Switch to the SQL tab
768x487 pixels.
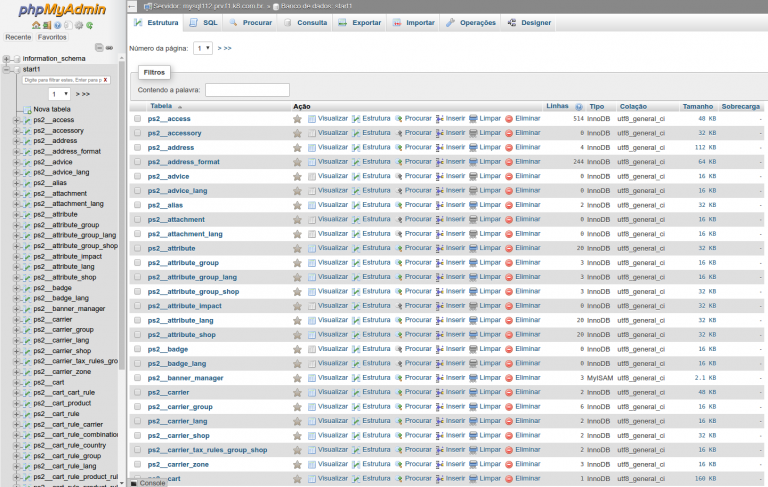point(204,22)
